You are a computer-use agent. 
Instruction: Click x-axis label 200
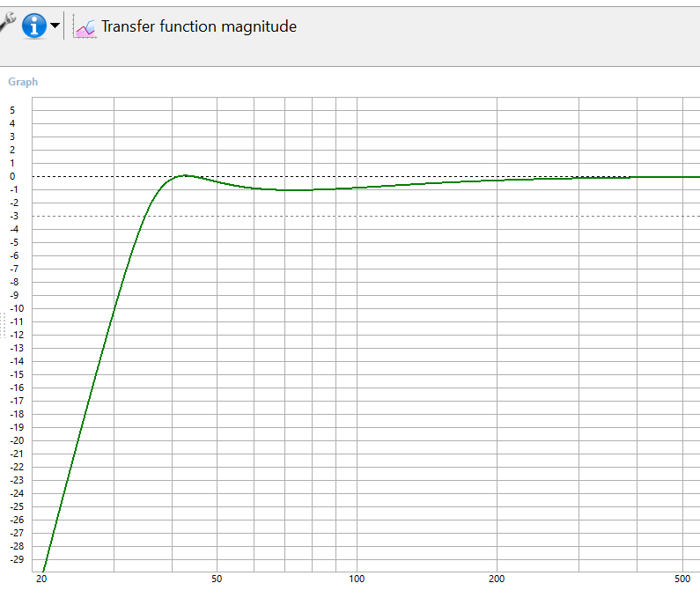coord(497,579)
